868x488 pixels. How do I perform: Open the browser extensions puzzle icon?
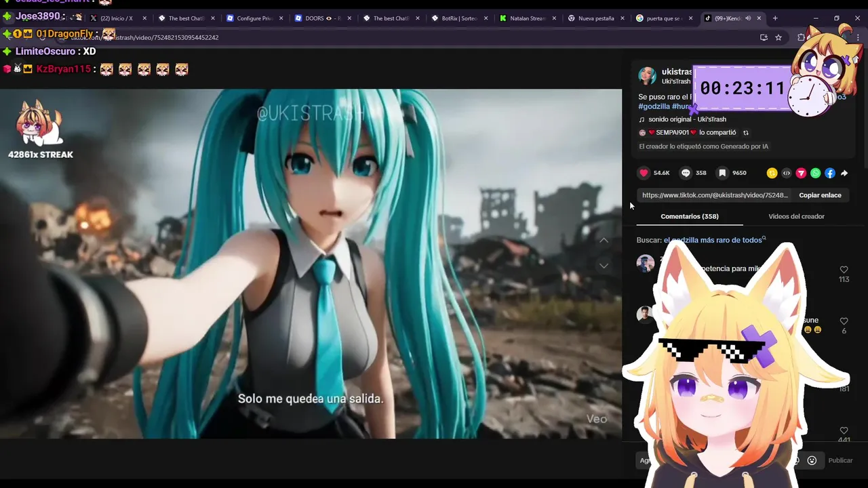point(802,37)
